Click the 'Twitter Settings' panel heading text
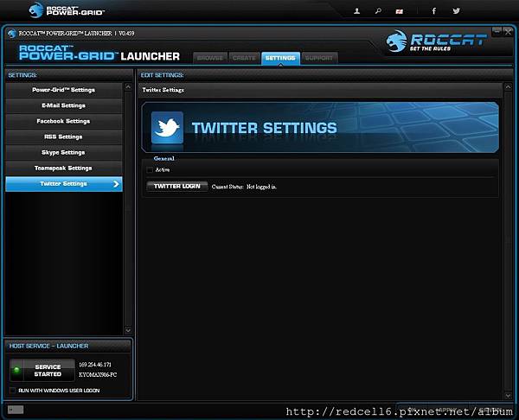Viewport: 519px width, 420px height. pyautogui.click(x=163, y=90)
